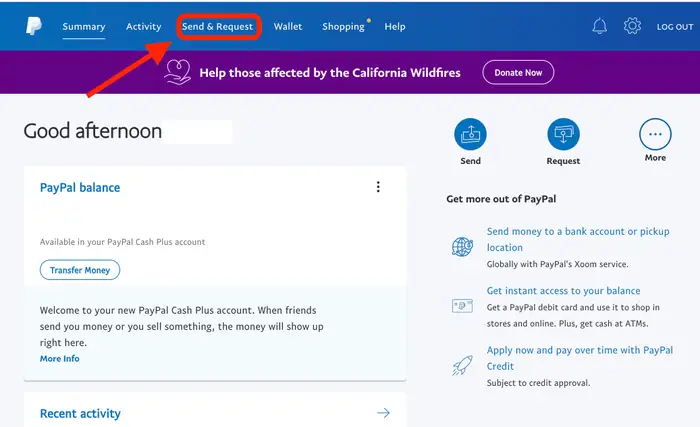
Task: Click 'Subject to credit approval.' text
Action: click(538, 383)
